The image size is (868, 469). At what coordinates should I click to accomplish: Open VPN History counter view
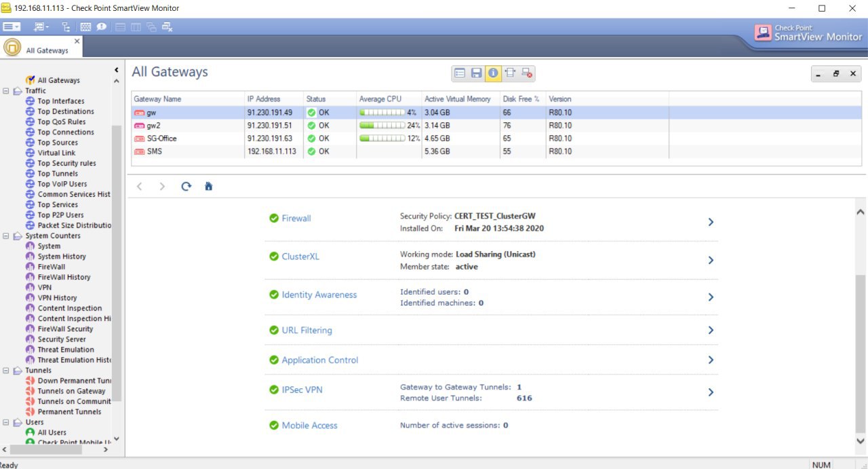coord(57,298)
